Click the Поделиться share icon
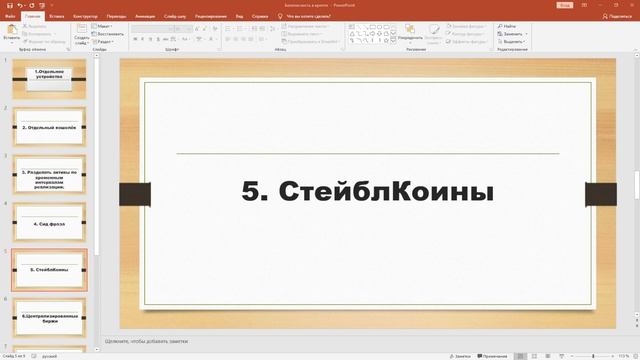The height and width of the screenshot is (360, 640). pos(605,16)
